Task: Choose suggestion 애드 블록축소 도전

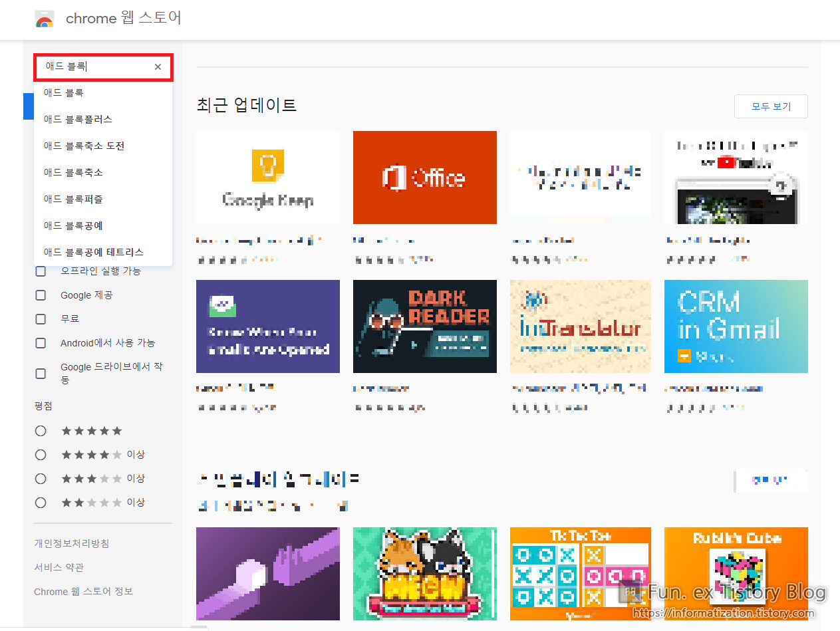Action: tap(103, 146)
